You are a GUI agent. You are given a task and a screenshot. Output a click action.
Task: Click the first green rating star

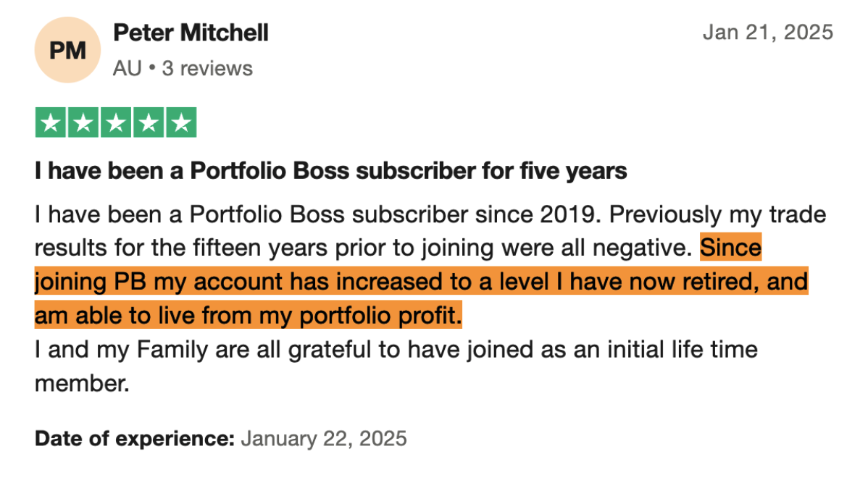51,122
